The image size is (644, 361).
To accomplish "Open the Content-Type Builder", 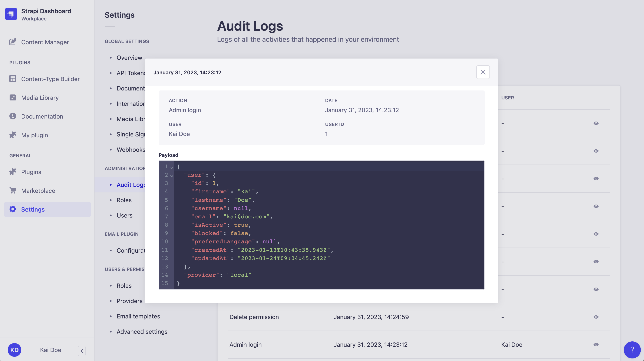I will [x=50, y=79].
